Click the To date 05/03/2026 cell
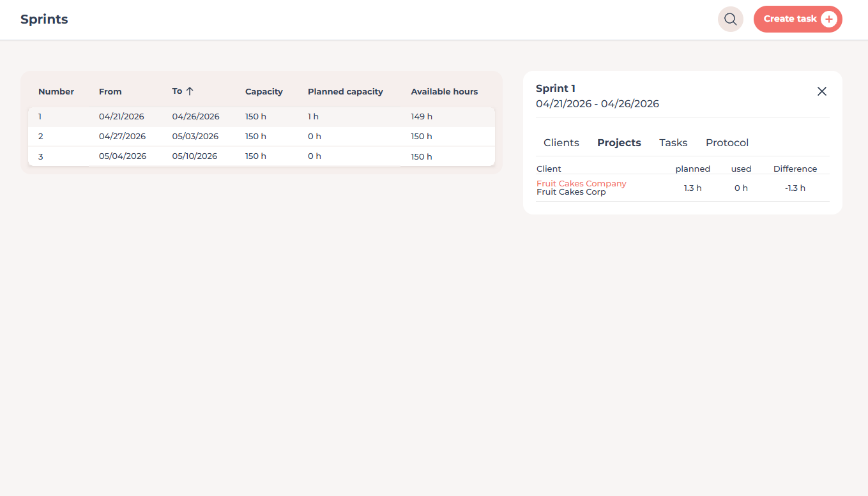 (x=195, y=137)
